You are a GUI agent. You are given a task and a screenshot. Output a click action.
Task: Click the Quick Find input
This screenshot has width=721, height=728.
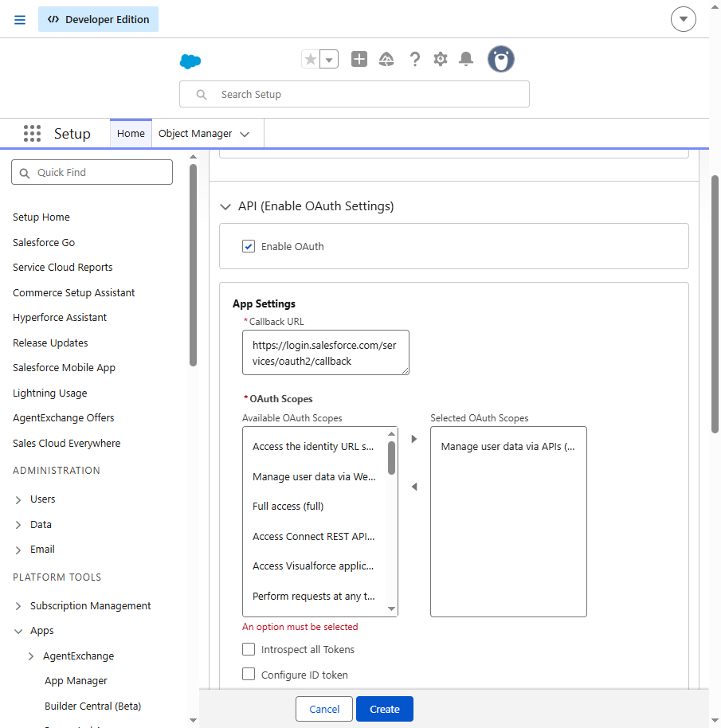(x=92, y=172)
